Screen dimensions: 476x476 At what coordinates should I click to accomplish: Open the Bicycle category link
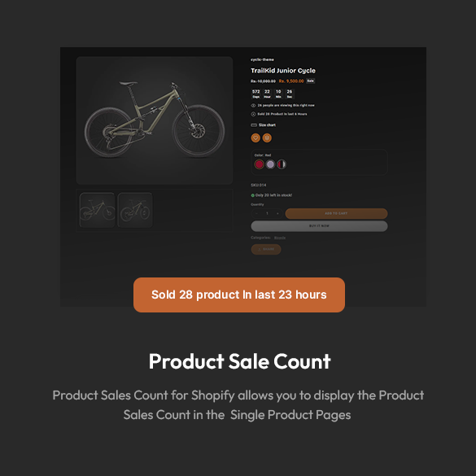pyautogui.click(x=280, y=238)
